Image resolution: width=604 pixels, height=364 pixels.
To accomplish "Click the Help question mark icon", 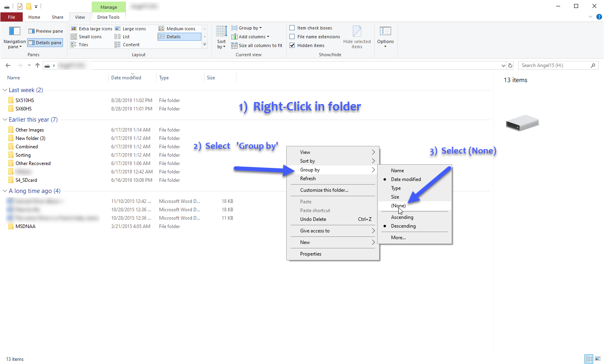I will pyautogui.click(x=599, y=17).
